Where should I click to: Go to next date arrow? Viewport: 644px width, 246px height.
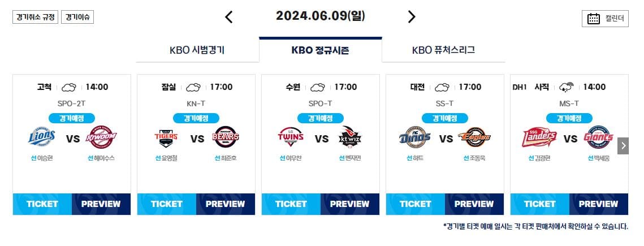(x=412, y=17)
